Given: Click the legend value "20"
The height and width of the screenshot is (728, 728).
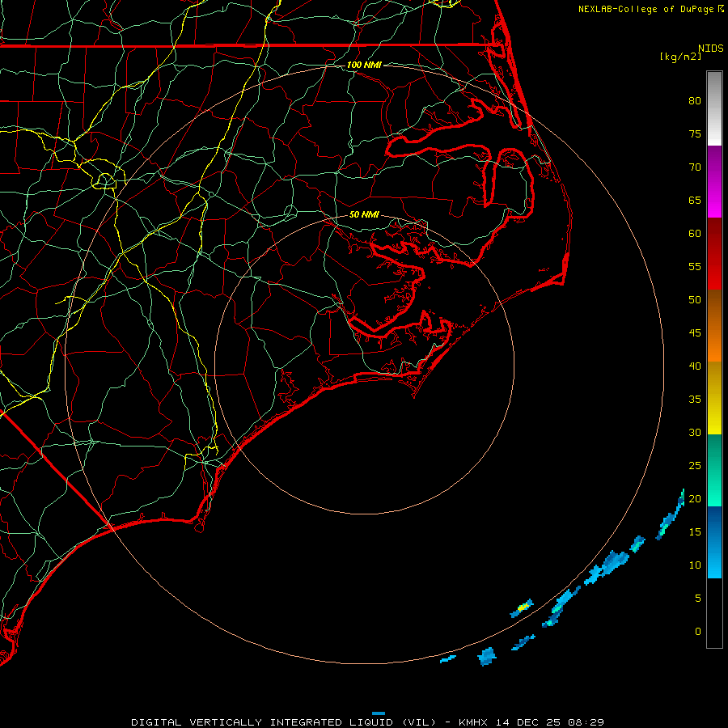Looking at the screenshot, I should pyautogui.click(x=695, y=499).
